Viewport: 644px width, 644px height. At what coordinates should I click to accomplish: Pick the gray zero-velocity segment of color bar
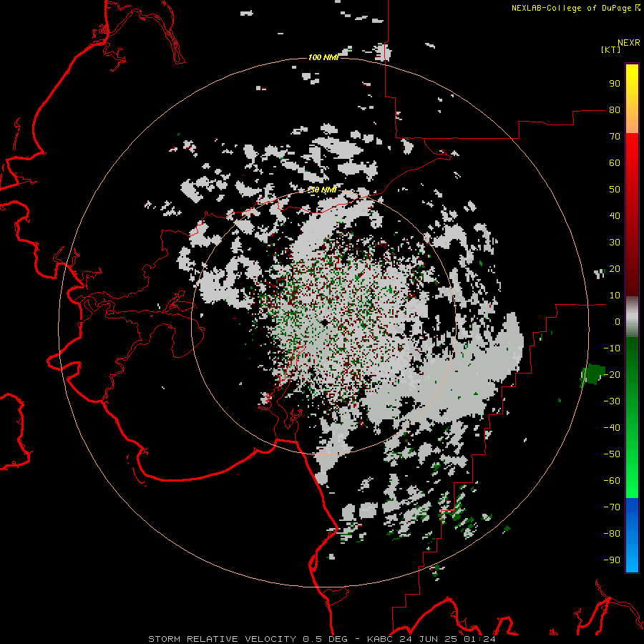coord(632,316)
